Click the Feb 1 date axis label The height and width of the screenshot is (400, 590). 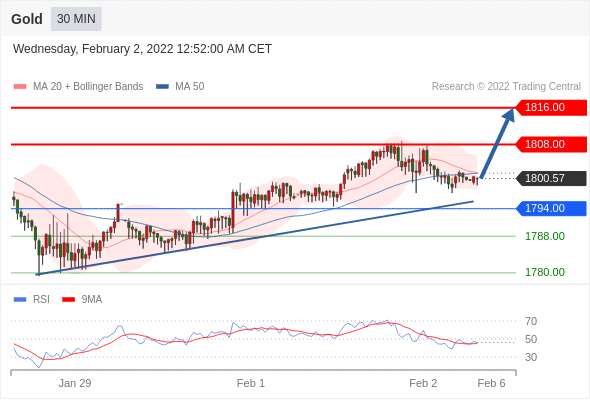pos(251,383)
